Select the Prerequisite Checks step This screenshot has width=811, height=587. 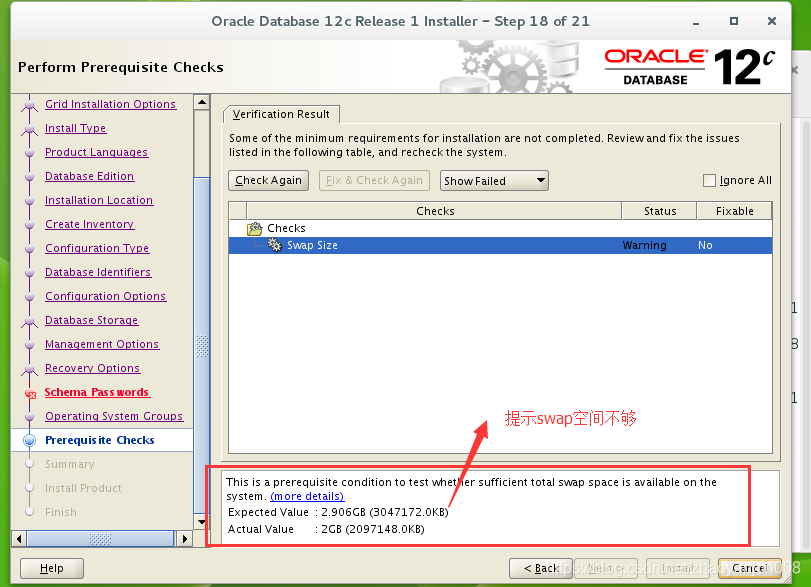coord(100,440)
